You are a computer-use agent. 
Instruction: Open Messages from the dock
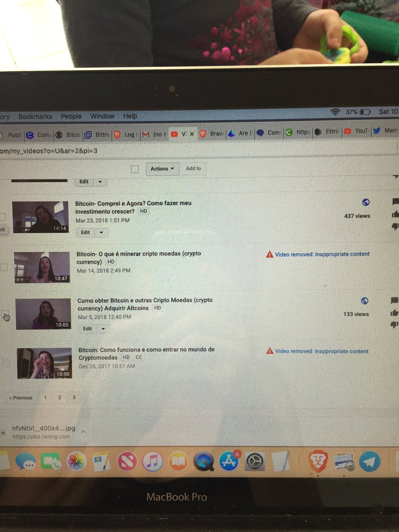click(26, 462)
